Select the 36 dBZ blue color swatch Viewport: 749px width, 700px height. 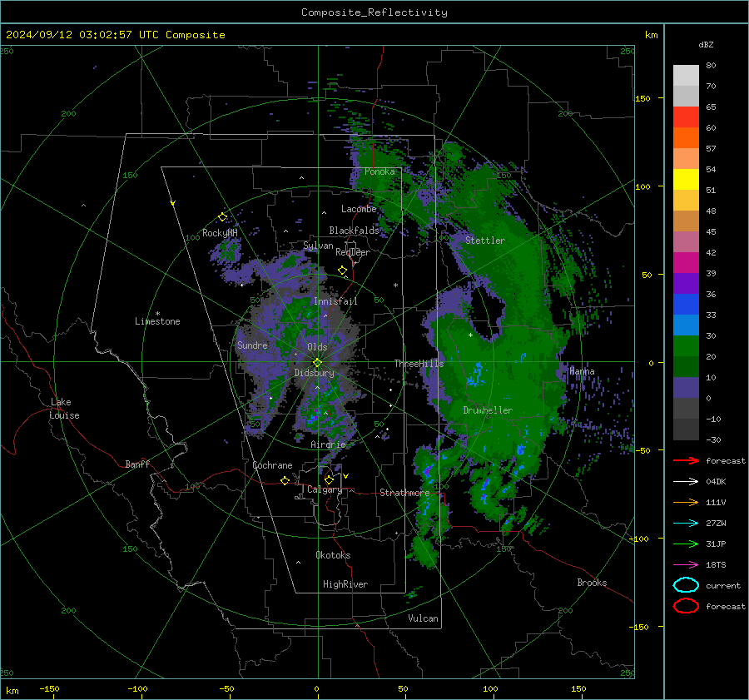(686, 304)
